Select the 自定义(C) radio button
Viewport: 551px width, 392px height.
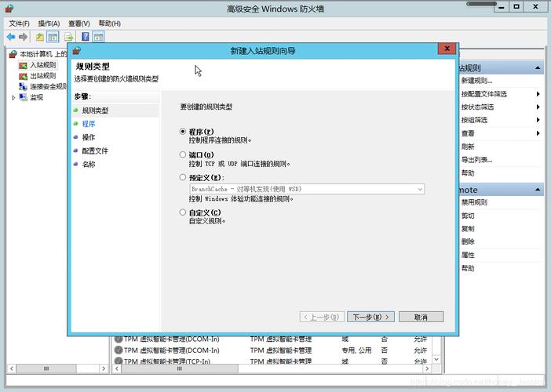tap(182, 212)
